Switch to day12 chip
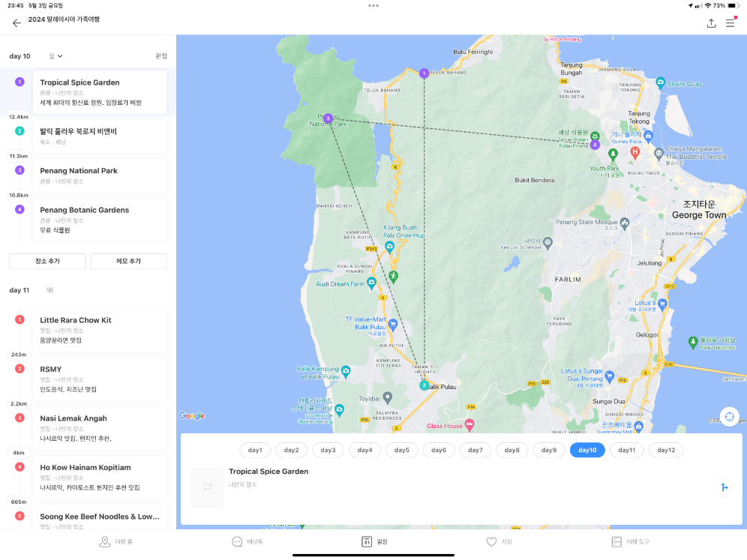 click(x=666, y=450)
